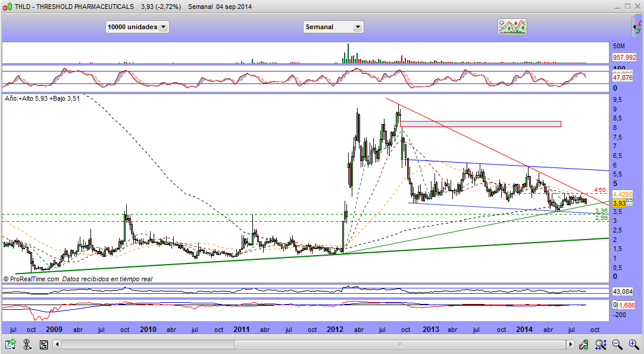Minimize the THLD chart window
644x354 pixels.
coord(617,6)
